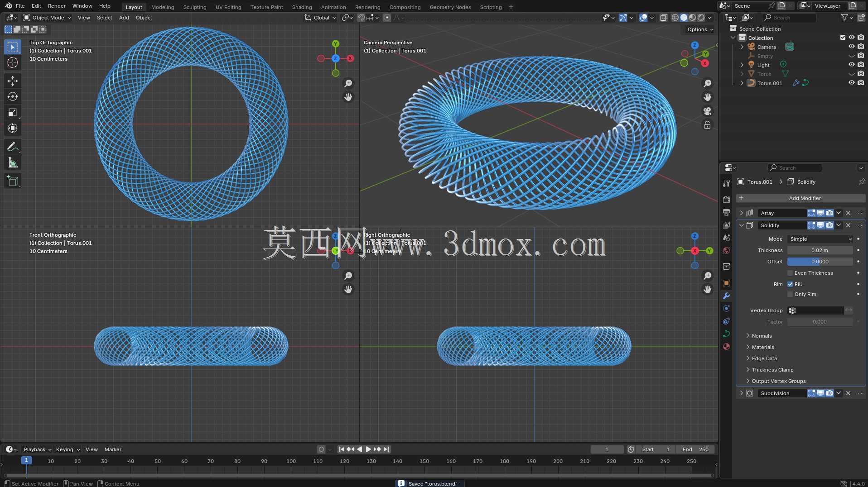Click zoom icon in Top Orthographic viewport
The width and height of the screenshot is (868, 487).
click(348, 83)
